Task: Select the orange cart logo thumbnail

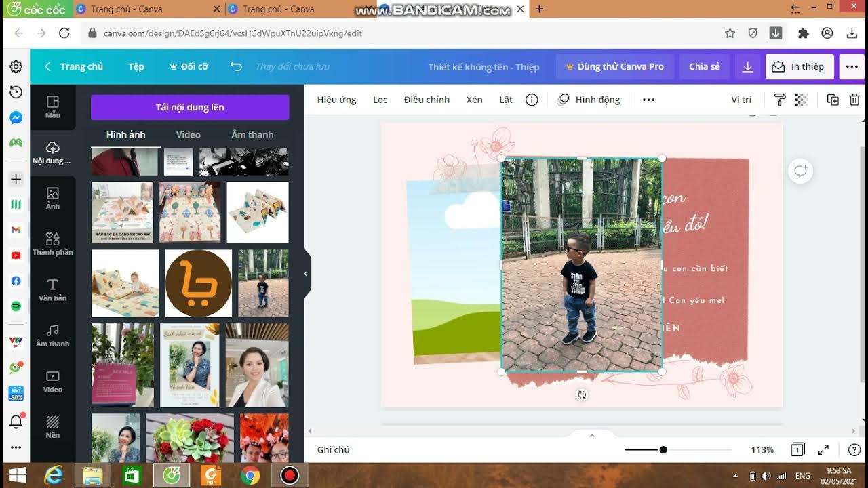Action: [x=199, y=283]
